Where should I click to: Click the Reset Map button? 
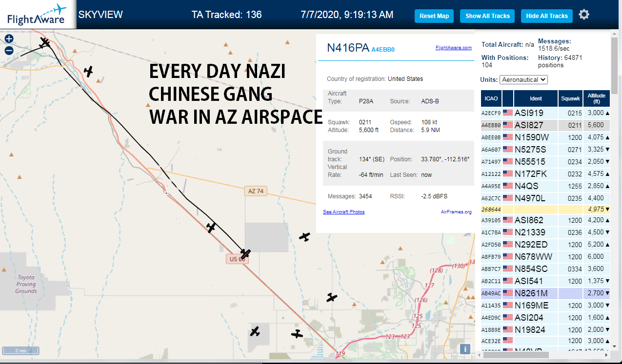pyautogui.click(x=434, y=16)
